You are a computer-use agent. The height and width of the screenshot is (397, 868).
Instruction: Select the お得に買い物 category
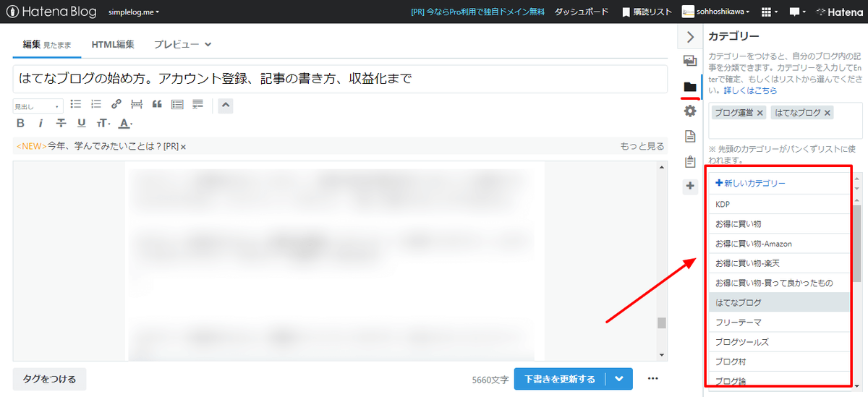pos(778,224)
